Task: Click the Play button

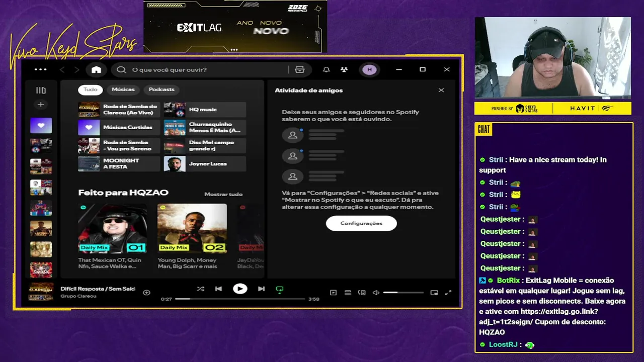Action: tap(240, 289)
